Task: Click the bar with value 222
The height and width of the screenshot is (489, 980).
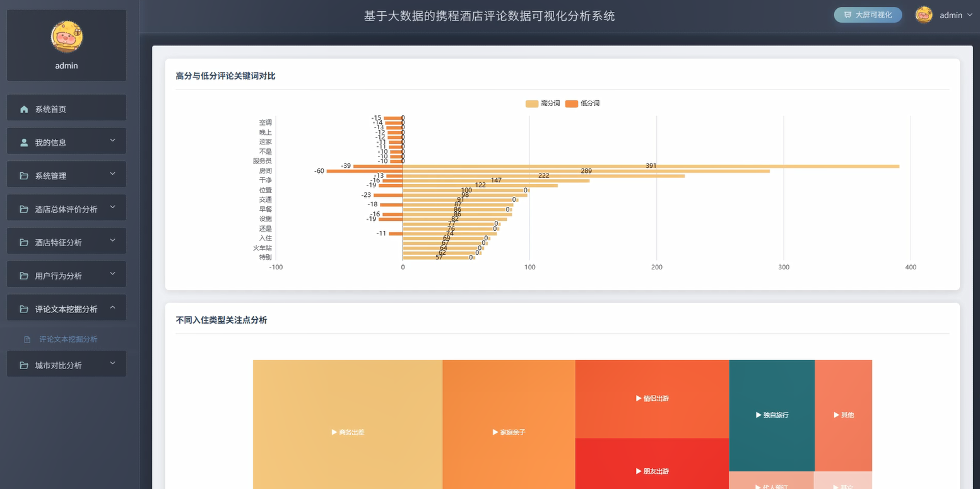Action: [544, 176]
